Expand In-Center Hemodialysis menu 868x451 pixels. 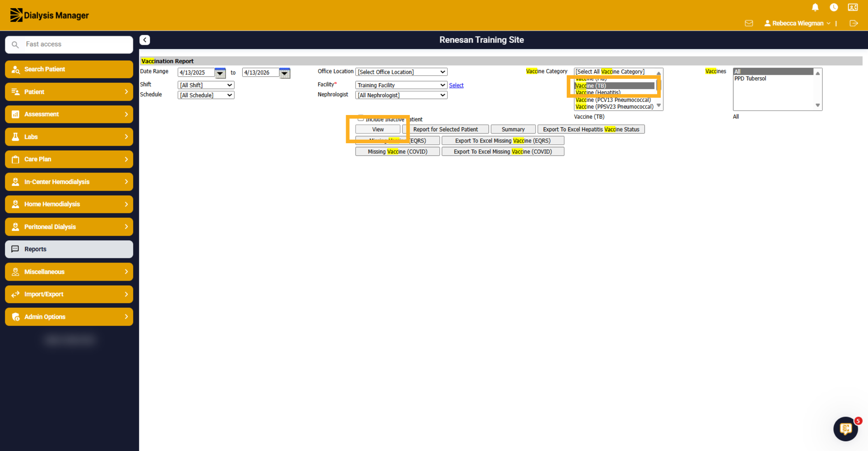[69, 182]
